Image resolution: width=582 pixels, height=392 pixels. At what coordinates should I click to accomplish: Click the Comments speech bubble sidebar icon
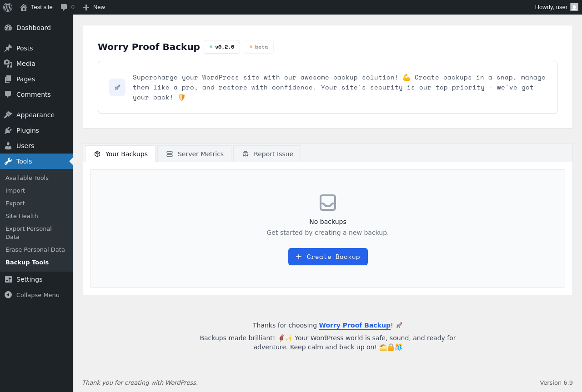[8, 94]
